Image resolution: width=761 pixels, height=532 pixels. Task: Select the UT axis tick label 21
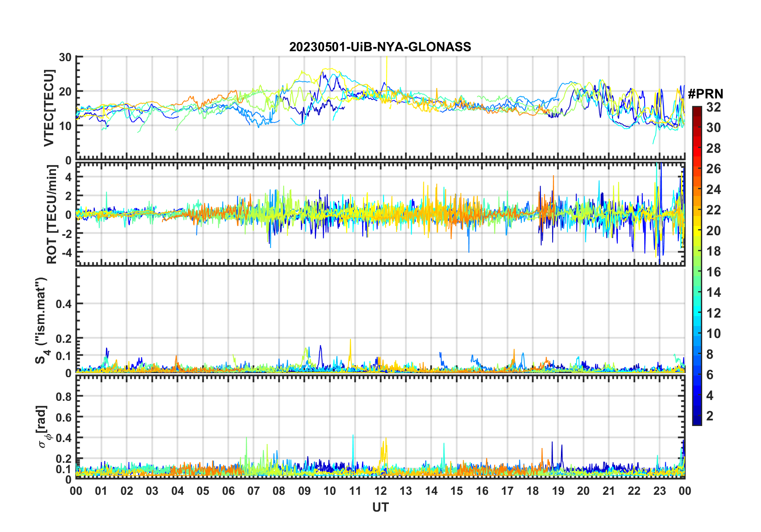pyautogui.click(x=609, y=491)
